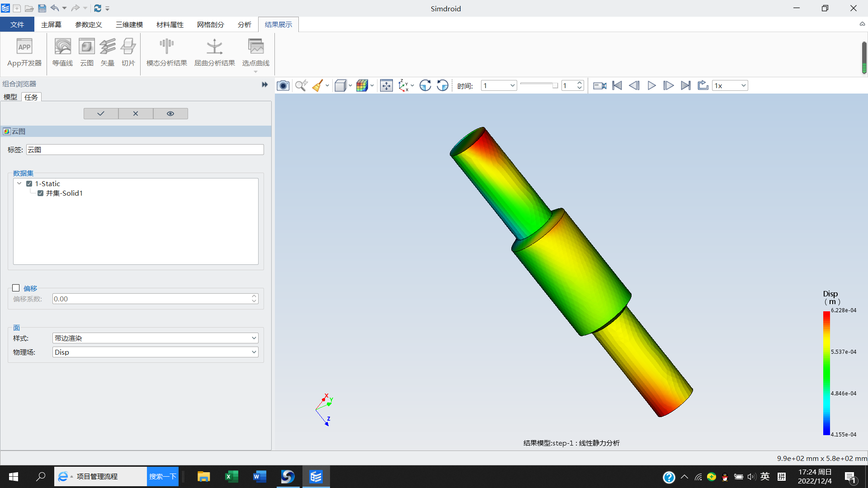Click the frame number stepper up arrow
The height and width of the screenshot is (488, 868).
(580, 83)
